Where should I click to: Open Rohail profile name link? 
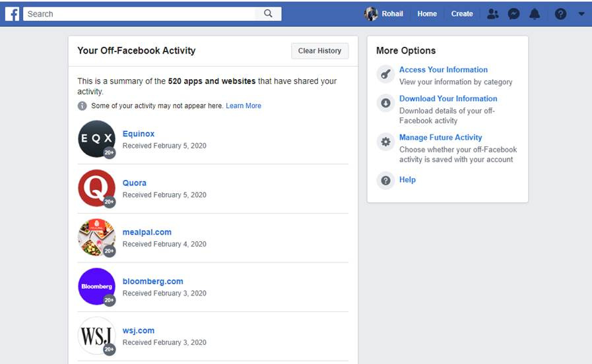point(392,14)
